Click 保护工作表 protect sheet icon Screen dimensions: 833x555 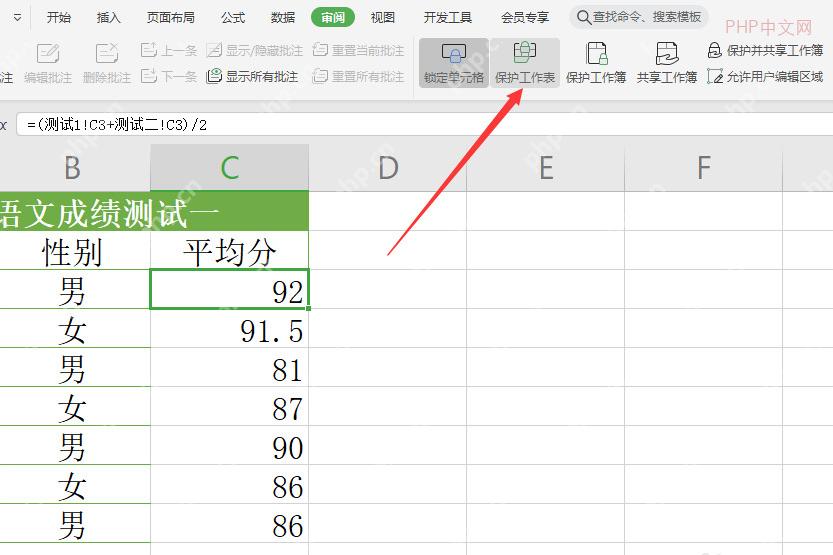(x=525, y=63)
